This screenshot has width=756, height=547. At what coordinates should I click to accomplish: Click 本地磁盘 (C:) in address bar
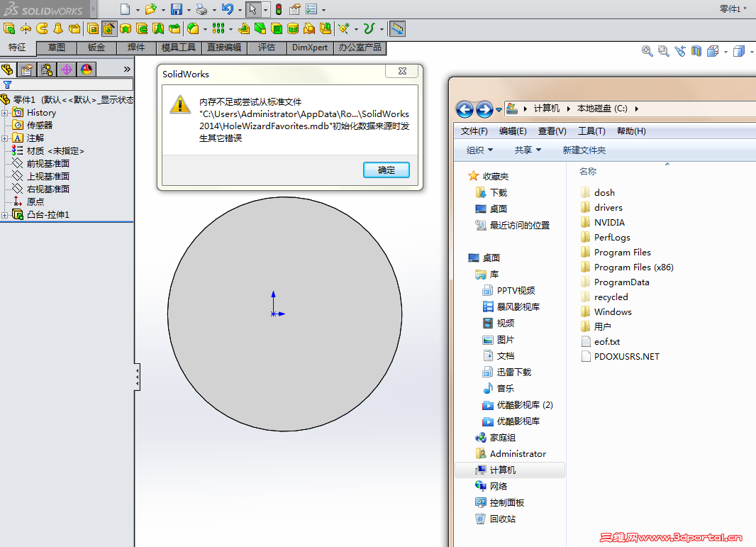602,109
